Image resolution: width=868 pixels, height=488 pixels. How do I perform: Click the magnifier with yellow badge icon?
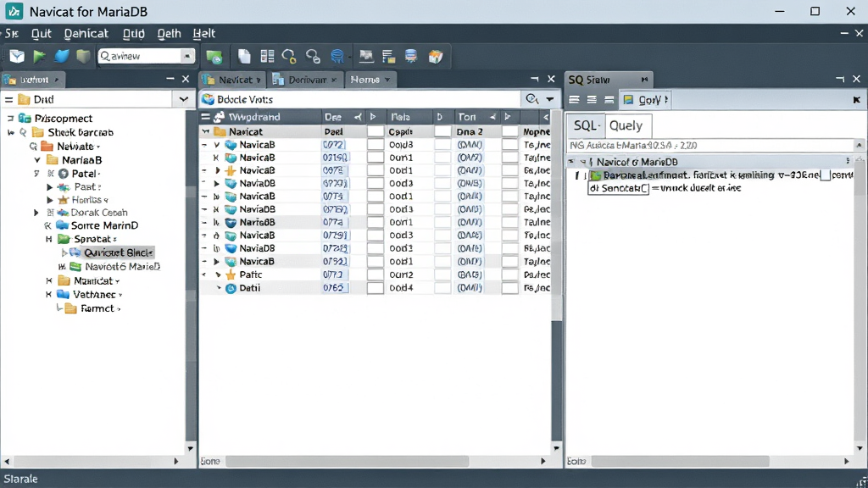point(289,56)
